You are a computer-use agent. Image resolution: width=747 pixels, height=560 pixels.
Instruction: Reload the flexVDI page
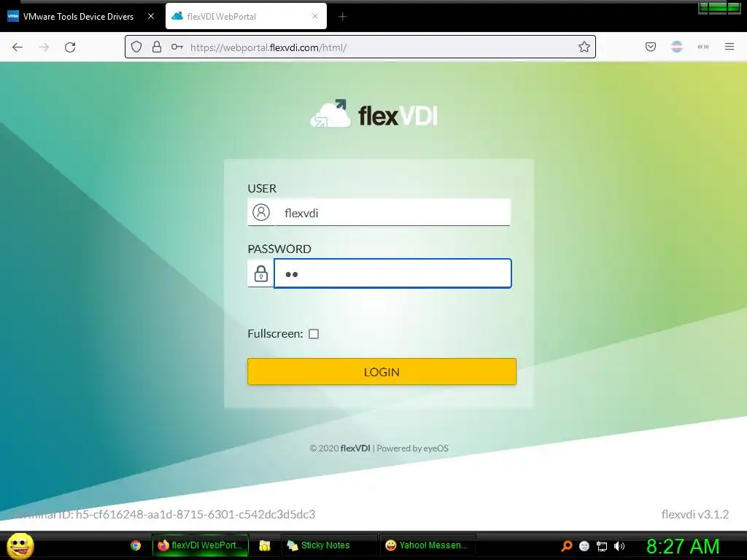pos(70,47)
